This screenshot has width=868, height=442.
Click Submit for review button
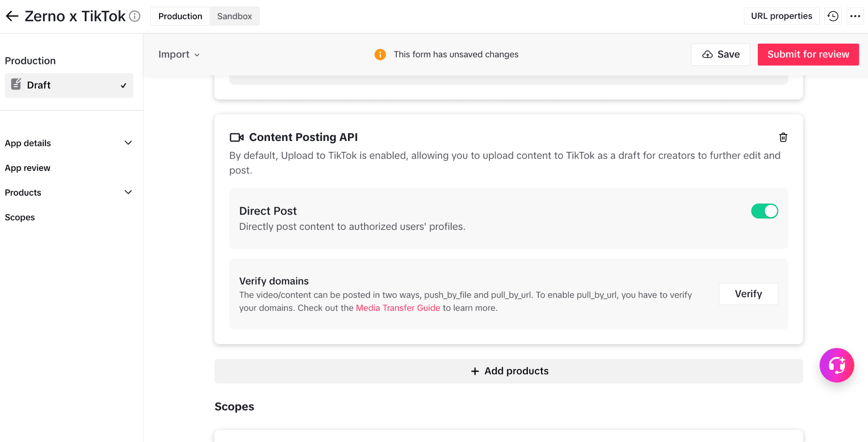coord(808,54)
